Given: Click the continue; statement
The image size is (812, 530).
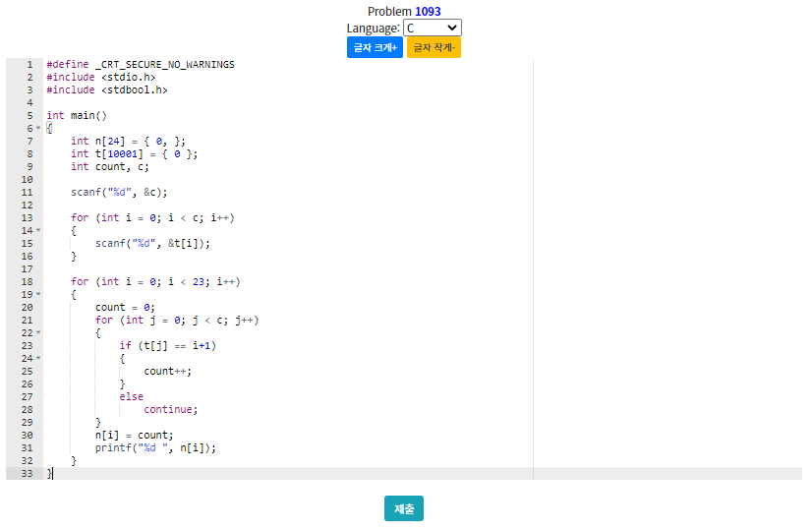Looking at the screenshot, I should [x=171, y=409].
